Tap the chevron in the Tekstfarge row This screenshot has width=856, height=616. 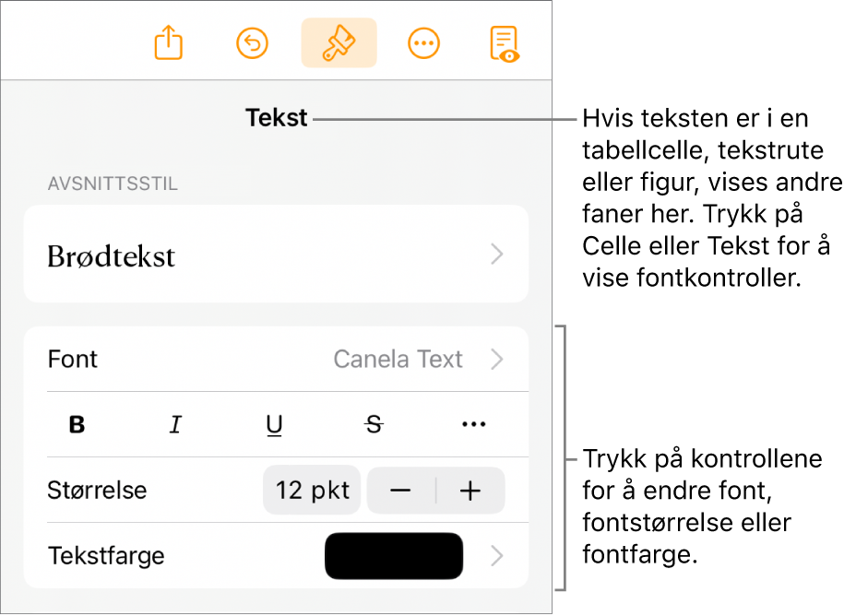(x=496, y=556)
